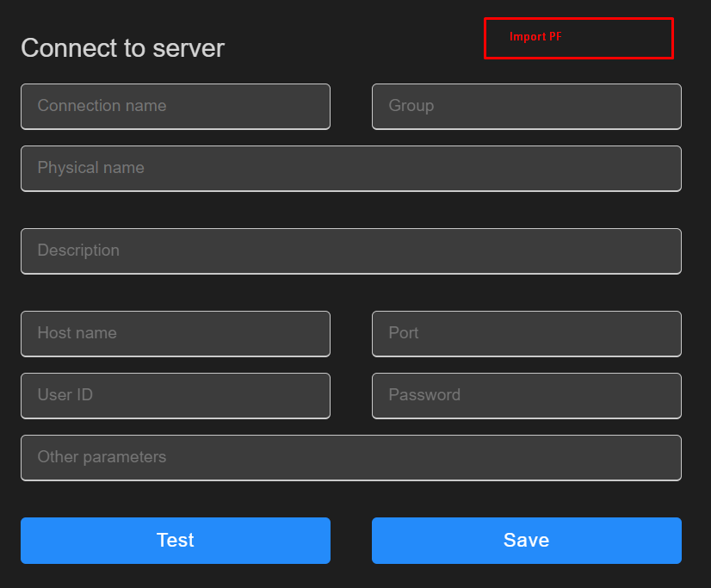Screen dimensions: 711x588
Task: Click the Group input field
Action: [x=526, y=107]
